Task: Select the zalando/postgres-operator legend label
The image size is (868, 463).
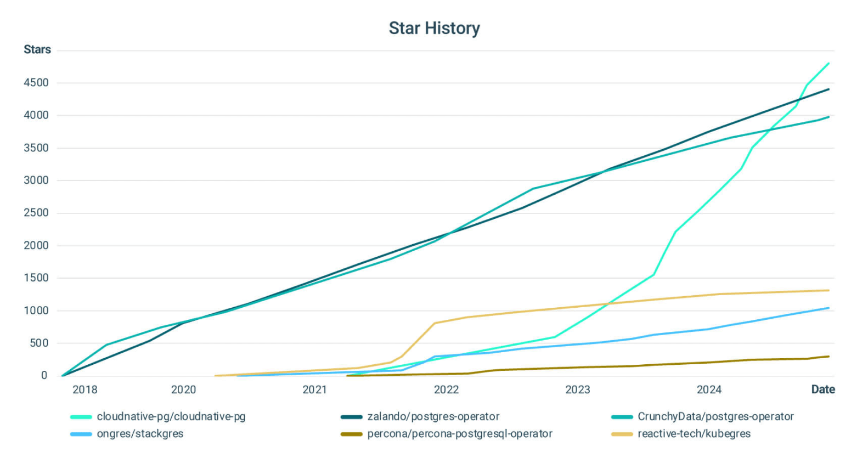Action: (x=433, y=417)
